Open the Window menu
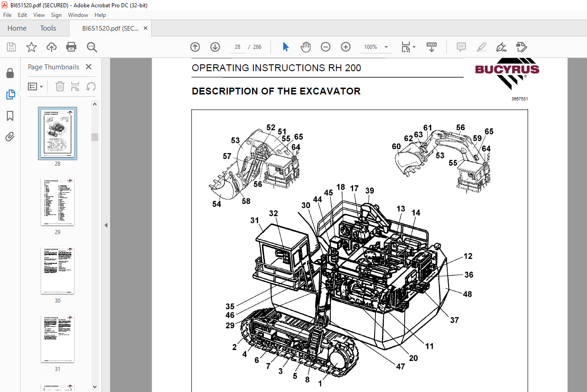This screenshot has height=392, width=587. 78,15
